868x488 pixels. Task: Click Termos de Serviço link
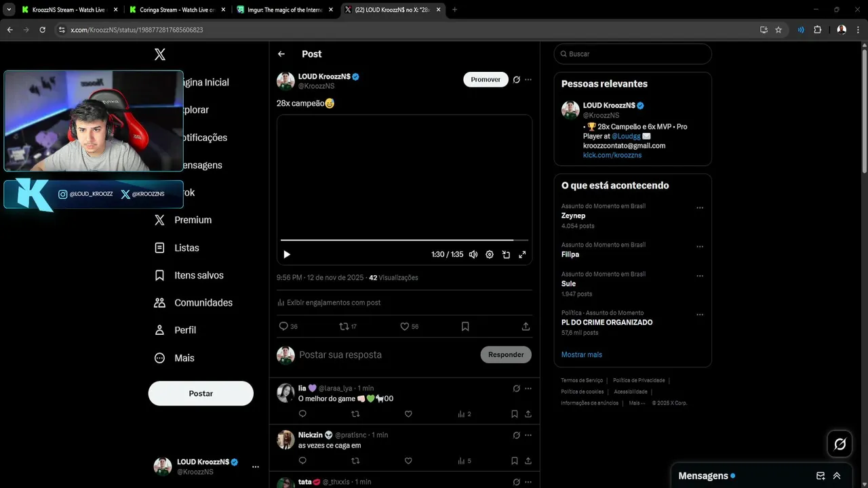click(582, 380)
